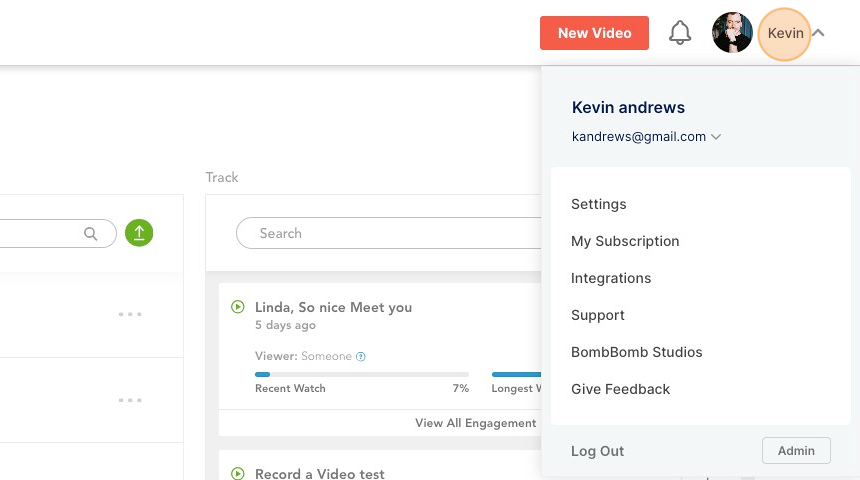Click the help icon next to Someone viewer
The image size is (860, 480).
(x=360, y=357)
